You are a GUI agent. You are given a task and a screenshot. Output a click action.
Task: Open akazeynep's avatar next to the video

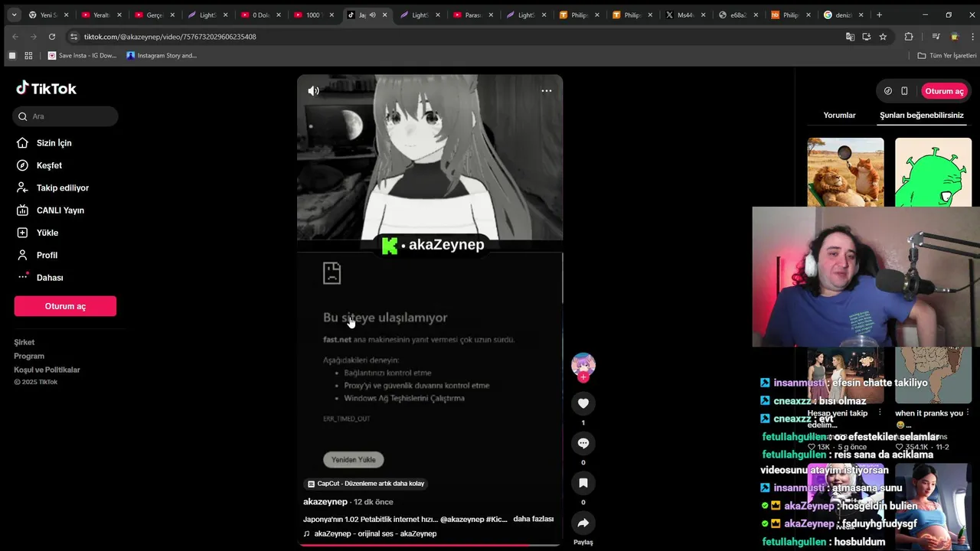(x=583, y=365)
